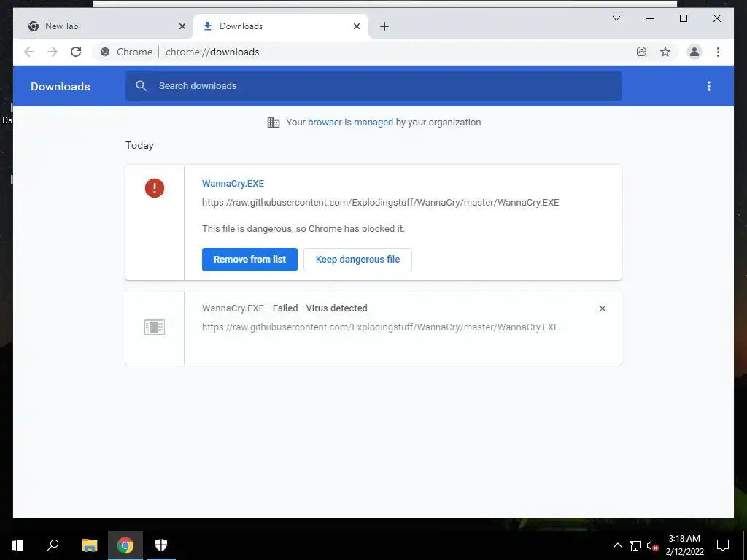Go forward using the browser forward arrow
This screenshot has height=560, width=747.
(x=53, y=52)
